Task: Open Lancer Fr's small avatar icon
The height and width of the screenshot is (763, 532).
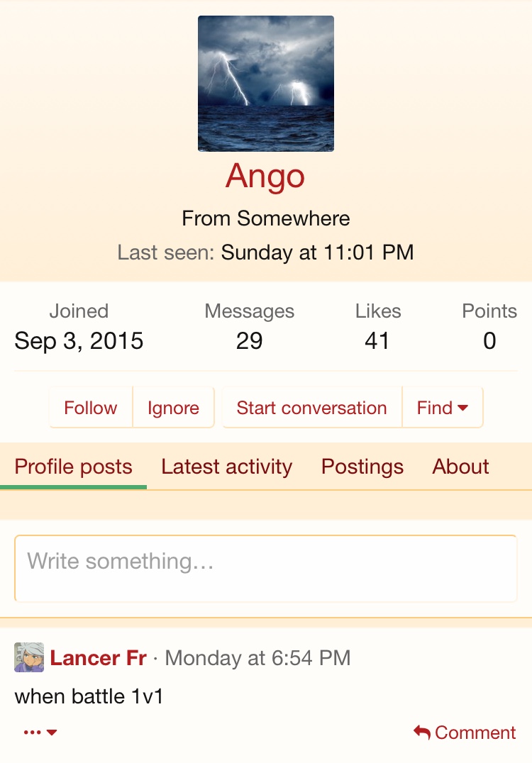Action: (x=29, y=657)
